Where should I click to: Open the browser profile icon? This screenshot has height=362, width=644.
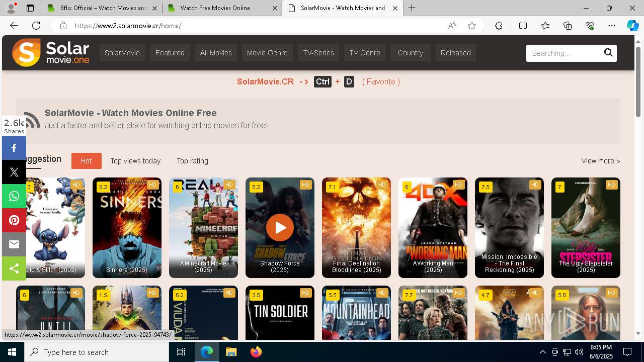pos(11,8)
